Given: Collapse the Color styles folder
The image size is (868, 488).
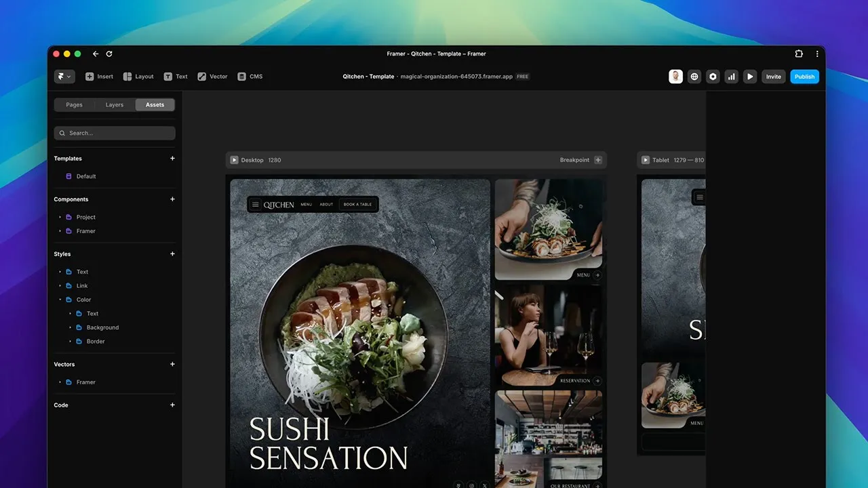Looking at the screenshot, I should (x=60, y=300).
